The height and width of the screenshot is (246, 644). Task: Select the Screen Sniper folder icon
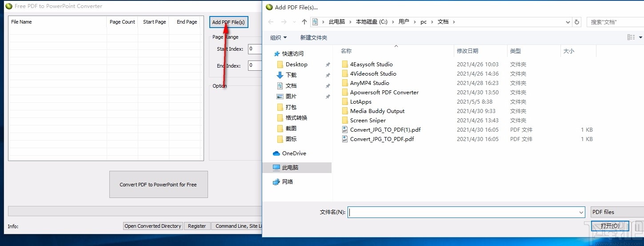tap(345, 121)
